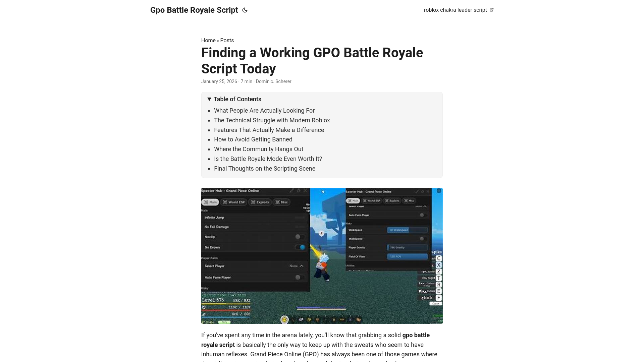
Task: Jump to What People Are Actually Looking For
Action: (264, 111)
